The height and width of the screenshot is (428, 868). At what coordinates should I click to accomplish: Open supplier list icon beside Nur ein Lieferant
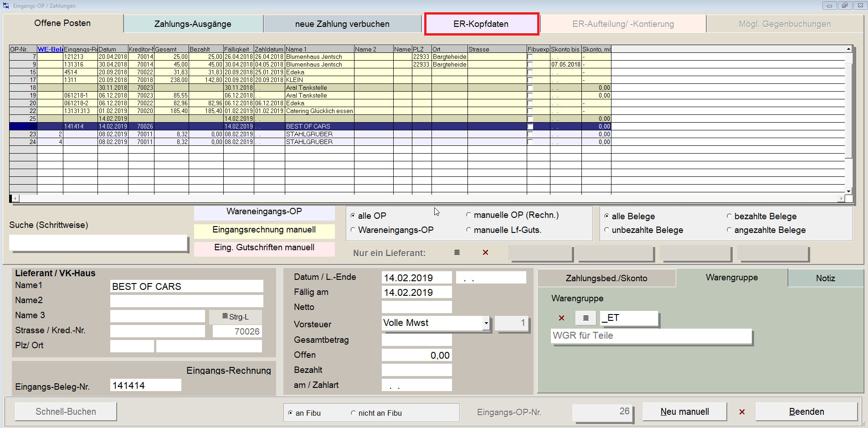click(457, 253)
